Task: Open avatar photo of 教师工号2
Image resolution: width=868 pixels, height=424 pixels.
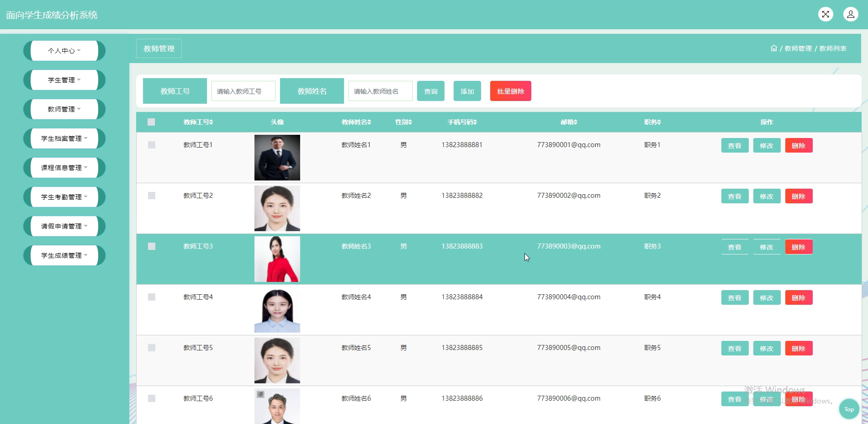Action: tap(277, 208)
